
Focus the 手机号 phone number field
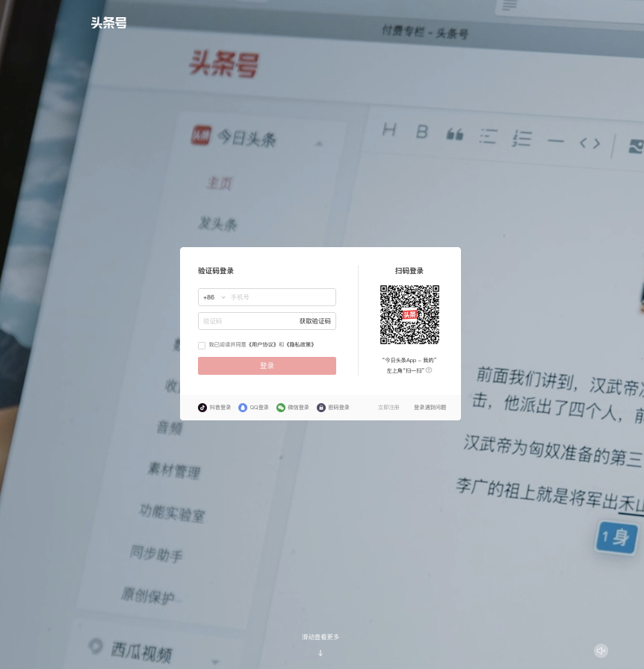[x=282, y=297]
